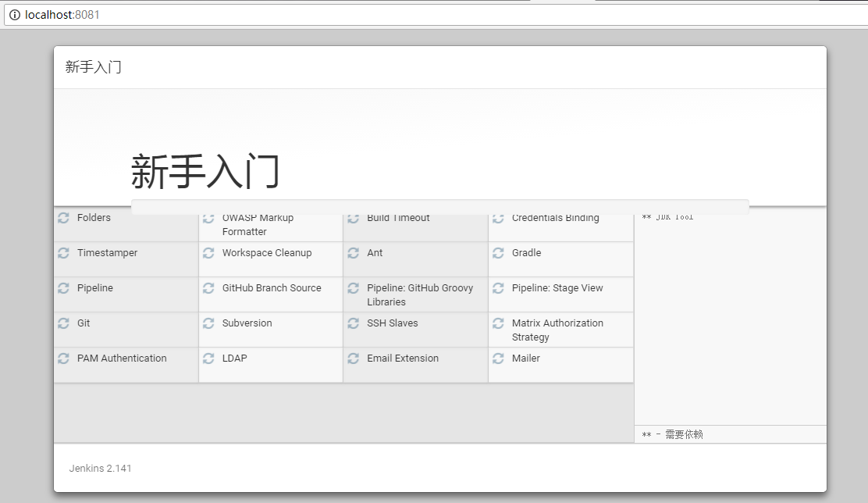The height and width of the screenshot is (503, 868).
Task: Select the SSH Slaves loading icon
Action: tap(354, 323)
